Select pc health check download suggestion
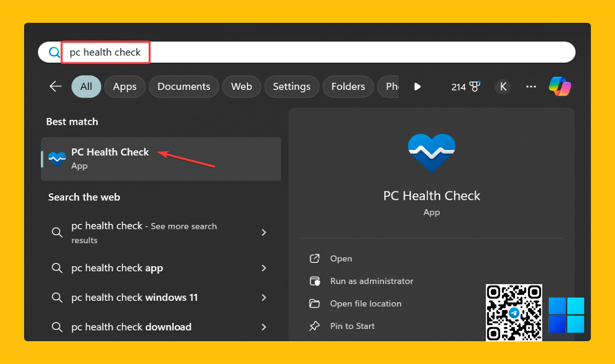This screenshot has width=615, height=364. click(131, 327)
